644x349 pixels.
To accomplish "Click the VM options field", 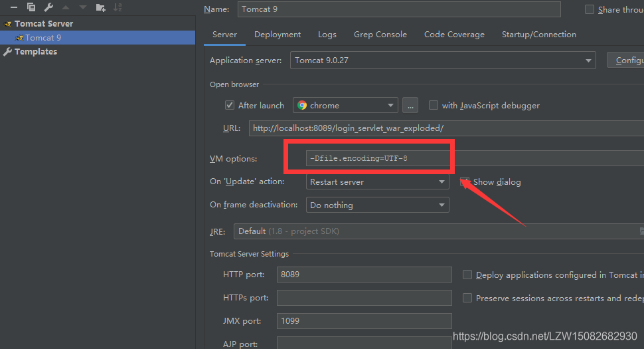I will (x=475, y=158).
